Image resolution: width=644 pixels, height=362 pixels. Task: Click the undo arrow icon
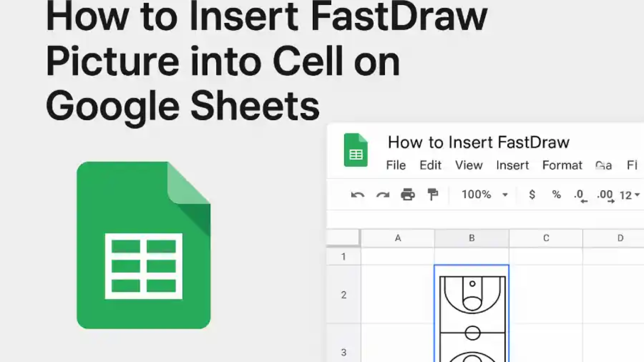point(357,195)
